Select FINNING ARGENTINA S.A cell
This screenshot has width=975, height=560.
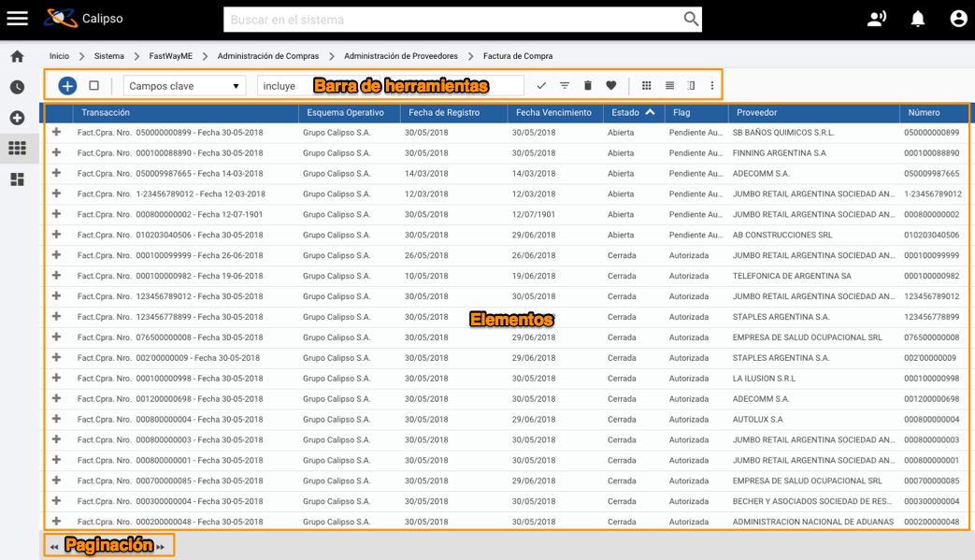point(779,153)
